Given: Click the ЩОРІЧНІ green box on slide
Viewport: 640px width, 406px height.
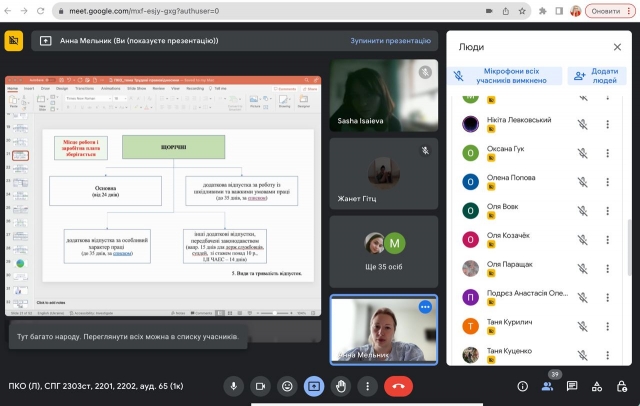Looking at the screenshot, I should point(173,147).
